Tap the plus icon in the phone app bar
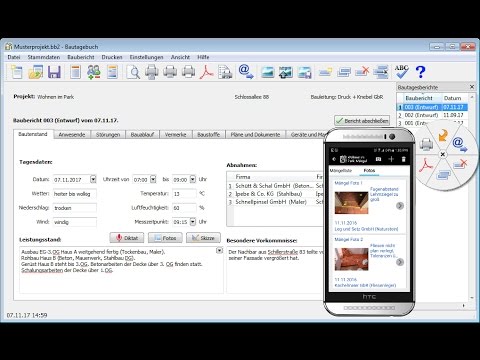480x360 pixels. tap(391, 159)
